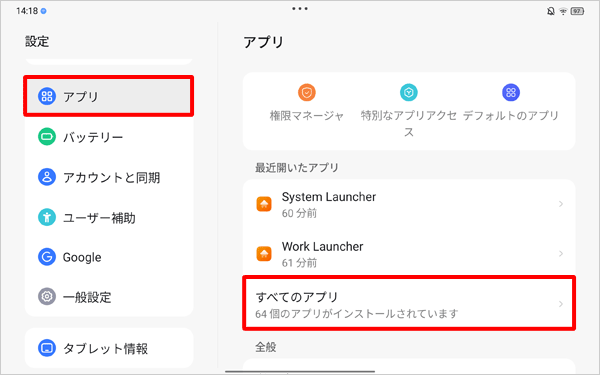The width and height of the screenshot is (600, 375).
Task: Tap the bottom navigation gesture bar
Action: pos(300,371)
